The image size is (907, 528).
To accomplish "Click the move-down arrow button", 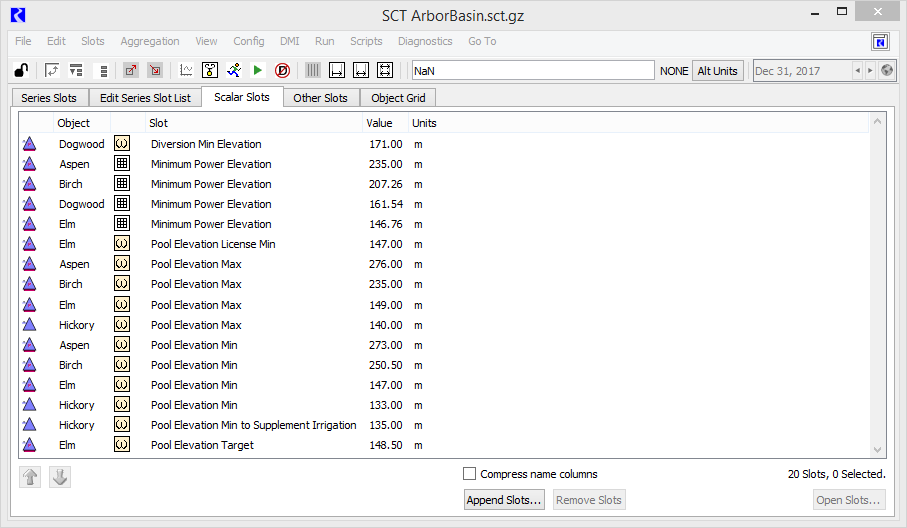I will pos(60,477).
